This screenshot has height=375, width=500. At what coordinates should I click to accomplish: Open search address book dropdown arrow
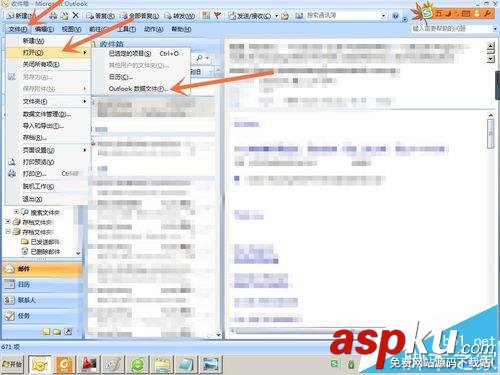click(383, 16)
